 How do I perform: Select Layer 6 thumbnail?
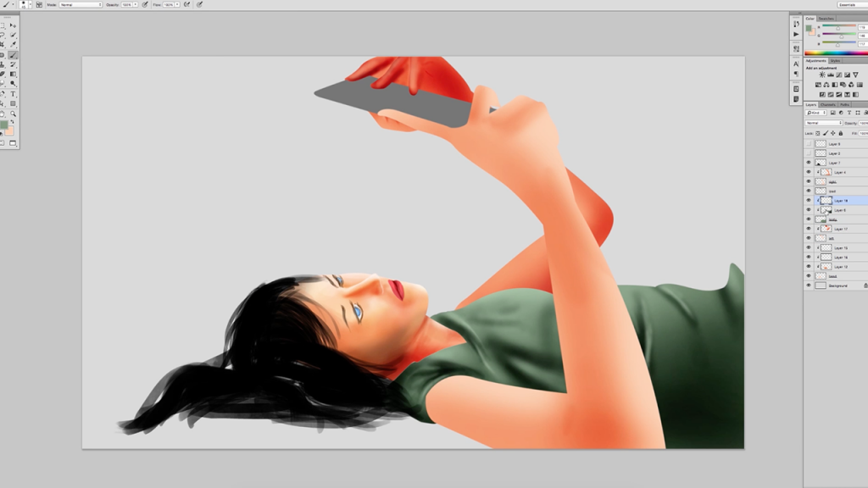click(826, 210)
